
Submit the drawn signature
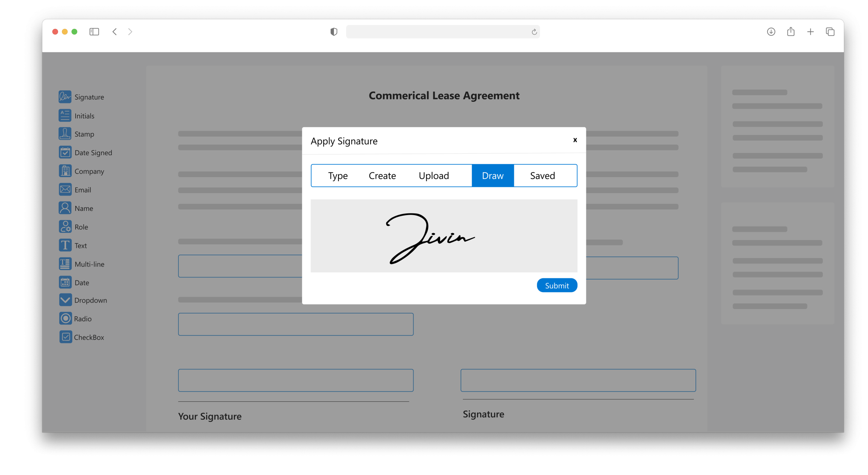pyautogui.click(x=556, y=286)
